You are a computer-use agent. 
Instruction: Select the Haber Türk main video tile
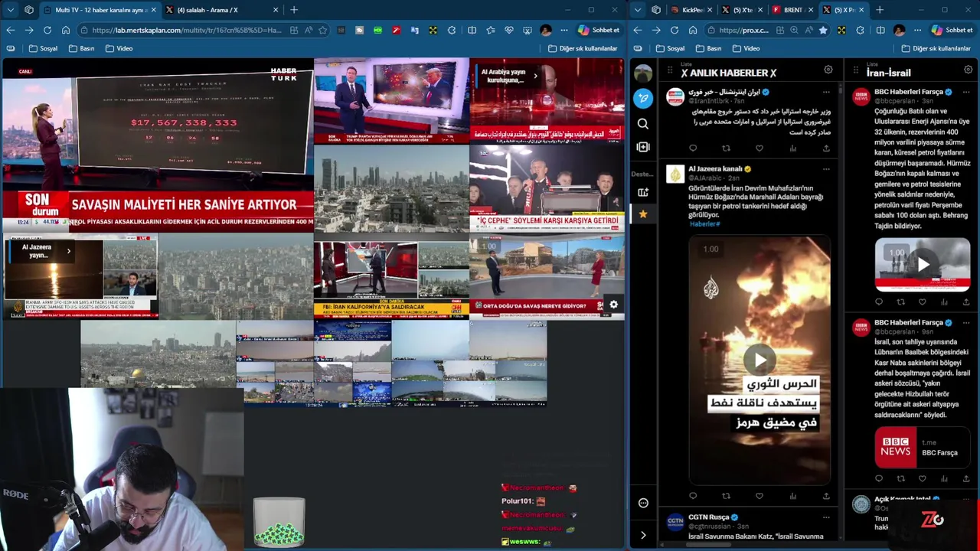158,145
